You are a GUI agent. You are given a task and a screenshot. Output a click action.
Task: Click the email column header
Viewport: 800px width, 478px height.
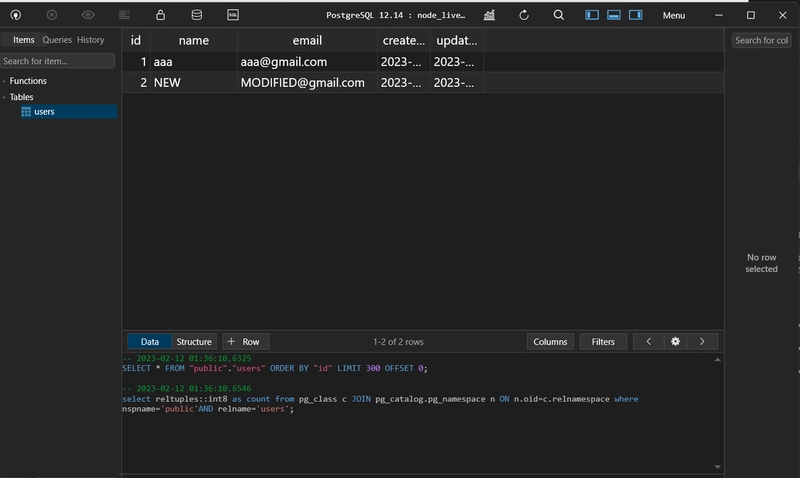(307, 40)
